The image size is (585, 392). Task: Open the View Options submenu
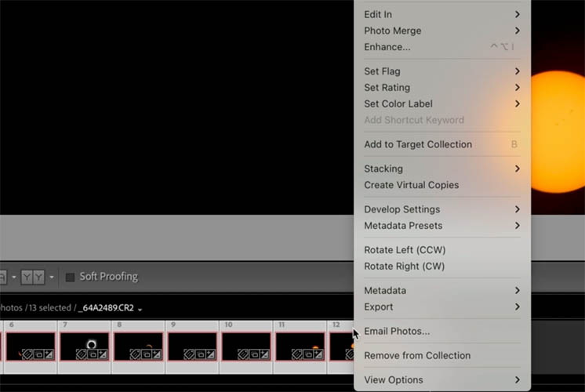pyautogui.click(x=441, y=379)
